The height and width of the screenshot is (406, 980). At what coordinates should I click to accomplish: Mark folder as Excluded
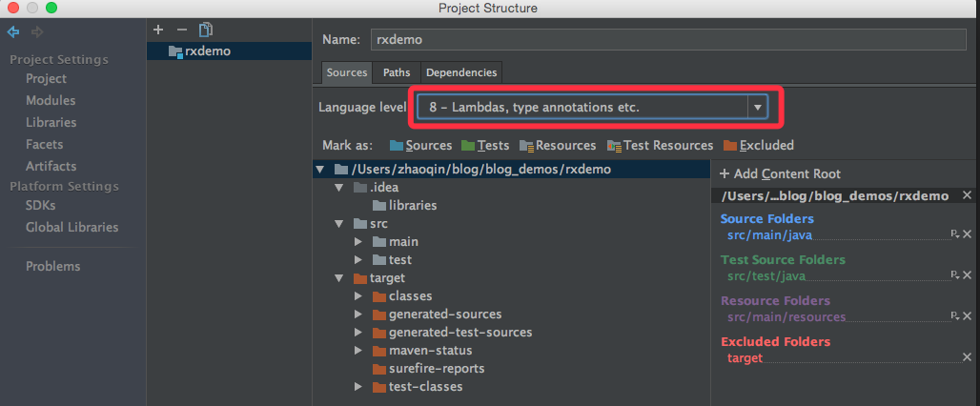pyautogui.click(x=758, y=145)
